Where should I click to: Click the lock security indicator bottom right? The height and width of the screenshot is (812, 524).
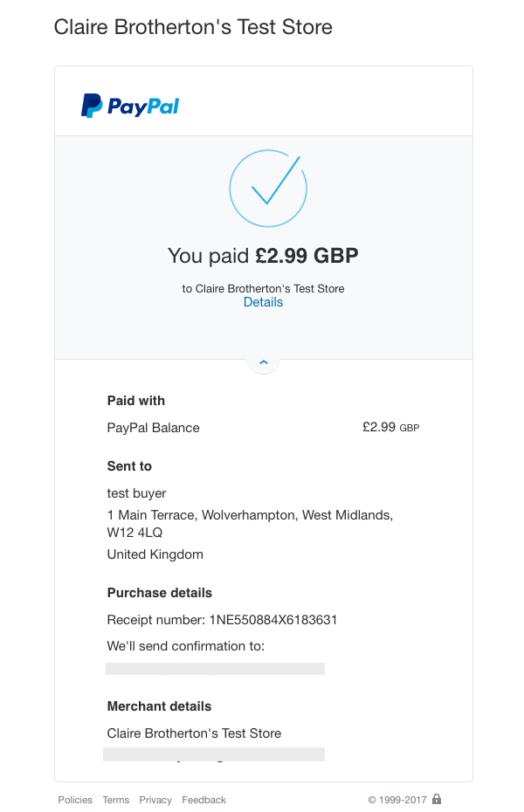(436, 799)
